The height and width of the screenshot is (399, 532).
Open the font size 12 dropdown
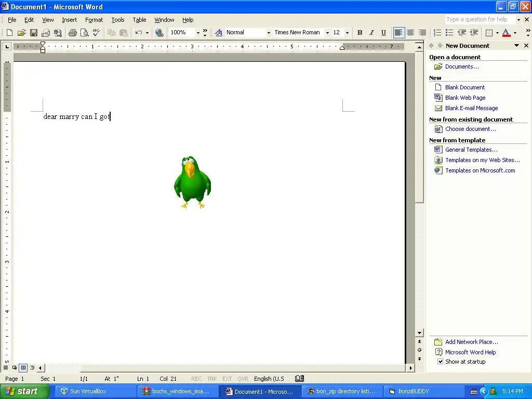[347, 33]
